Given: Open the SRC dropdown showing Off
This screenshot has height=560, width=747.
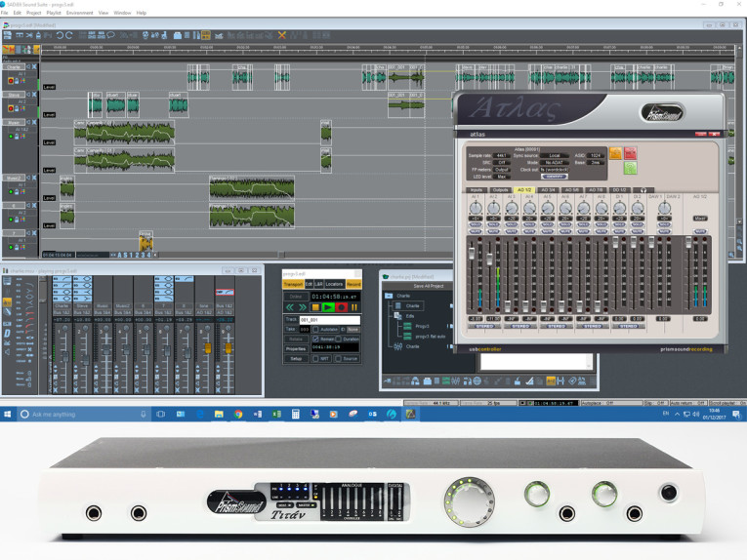Looking at the screenshot, I should 501,162.
